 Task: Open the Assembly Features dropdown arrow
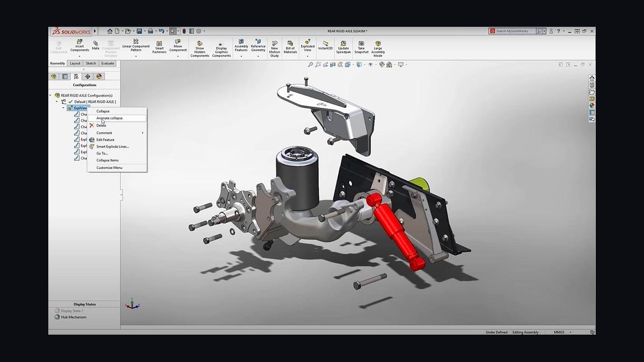tap(241, 56)
